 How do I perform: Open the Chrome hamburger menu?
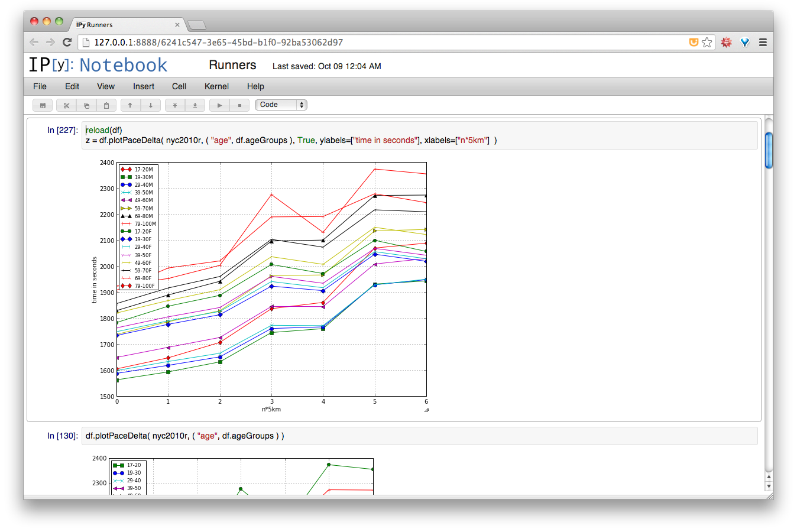pos(763,43)
